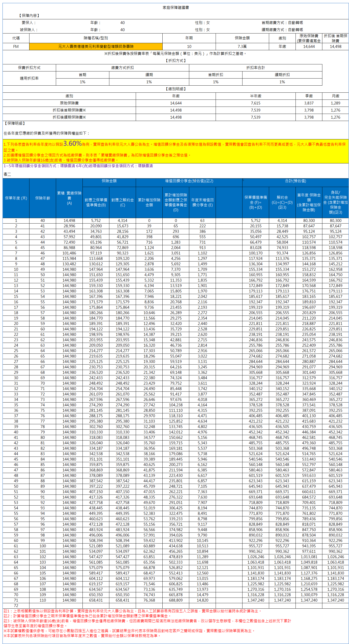Click the 續期折扣 header cell
Viewport: 349px width, 644px height.
tap(282, 75)
